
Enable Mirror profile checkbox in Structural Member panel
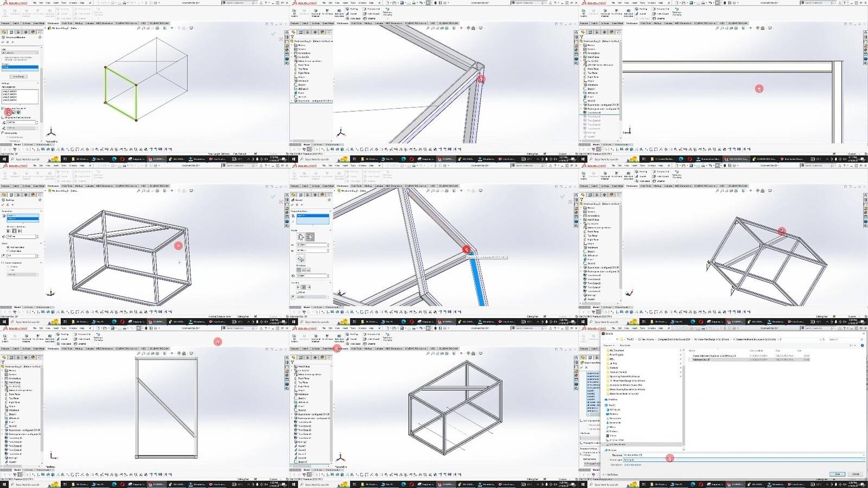(3, 133)
